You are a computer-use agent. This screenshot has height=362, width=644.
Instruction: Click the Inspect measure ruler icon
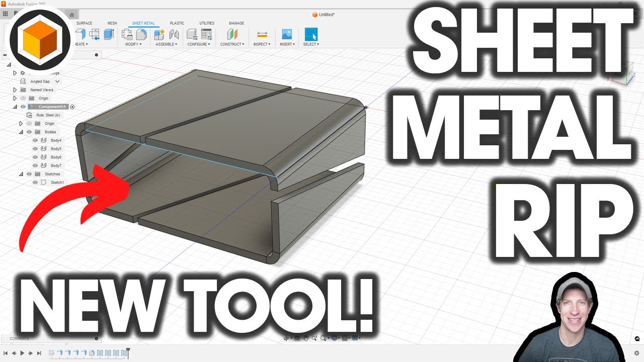click(262, 34)
